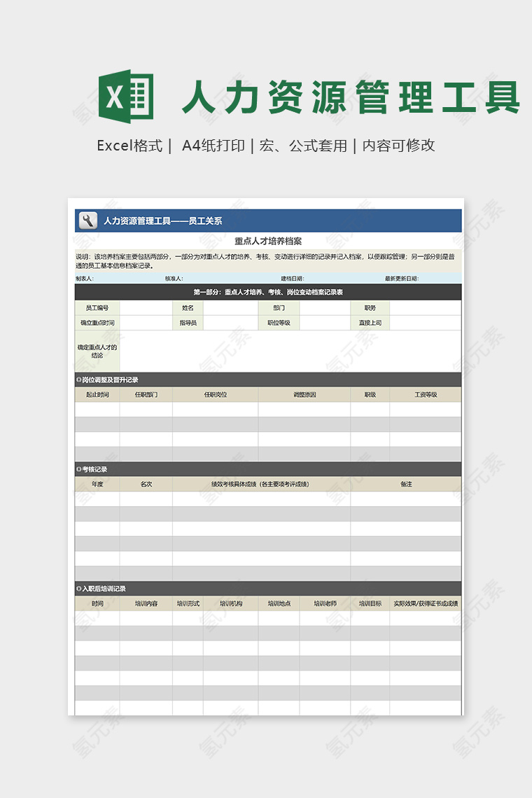Click the 备注 column header

(x=406, y=484)
